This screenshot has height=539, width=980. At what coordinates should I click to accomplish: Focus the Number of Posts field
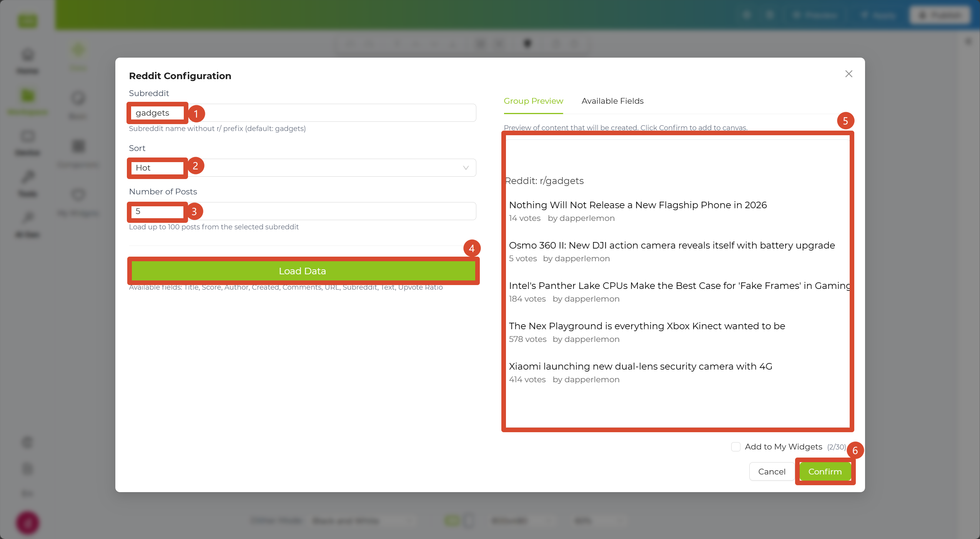(303, 211)
